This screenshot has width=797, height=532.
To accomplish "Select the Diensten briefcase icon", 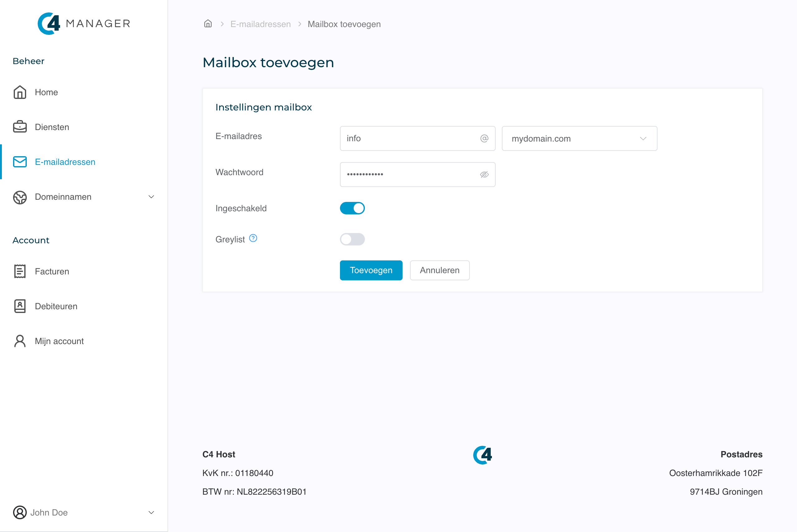I will (19, 127).
